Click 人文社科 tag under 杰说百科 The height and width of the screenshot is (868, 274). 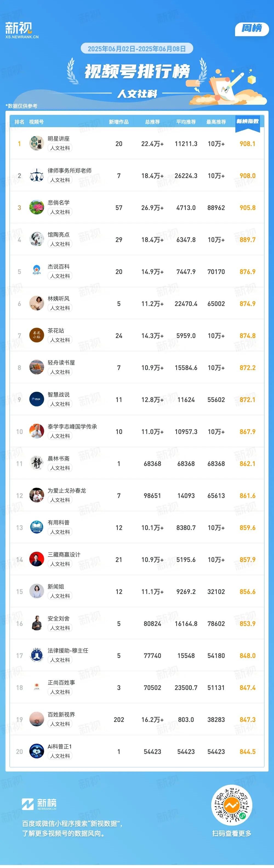(60, 276)
